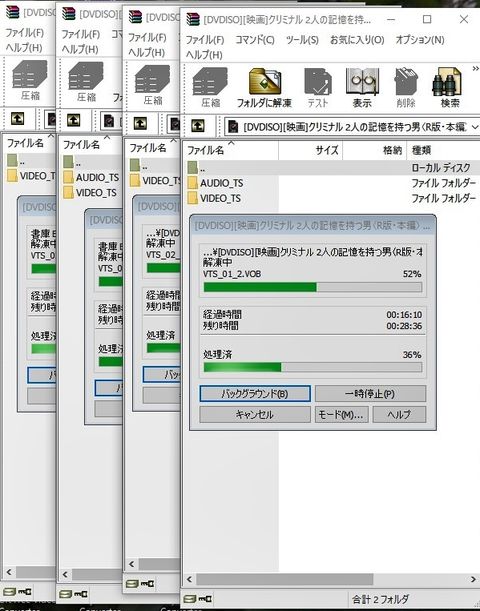
Task: Click the テスト toolbar icon
Action: (x=318, y=88)
